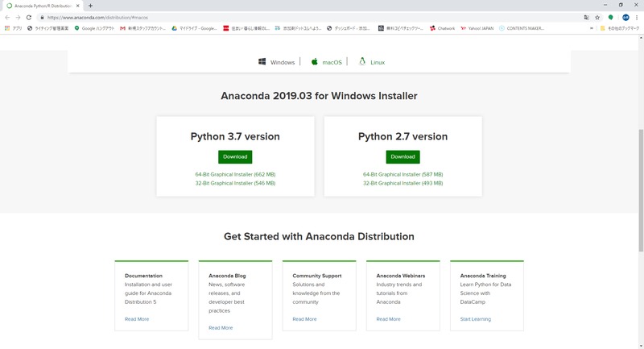644x349 pixels.
Task: Select the Windows installer tab
Action: tap(276, 62)
